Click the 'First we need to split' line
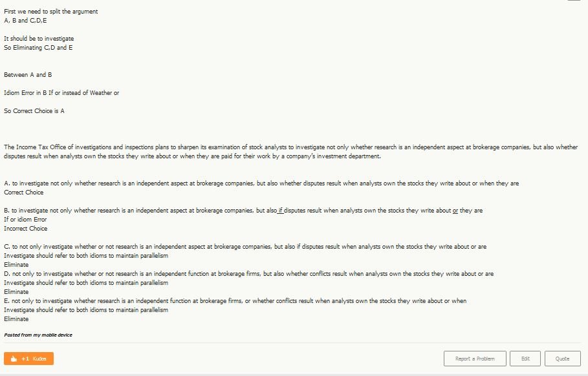 [x=51, y=12]
